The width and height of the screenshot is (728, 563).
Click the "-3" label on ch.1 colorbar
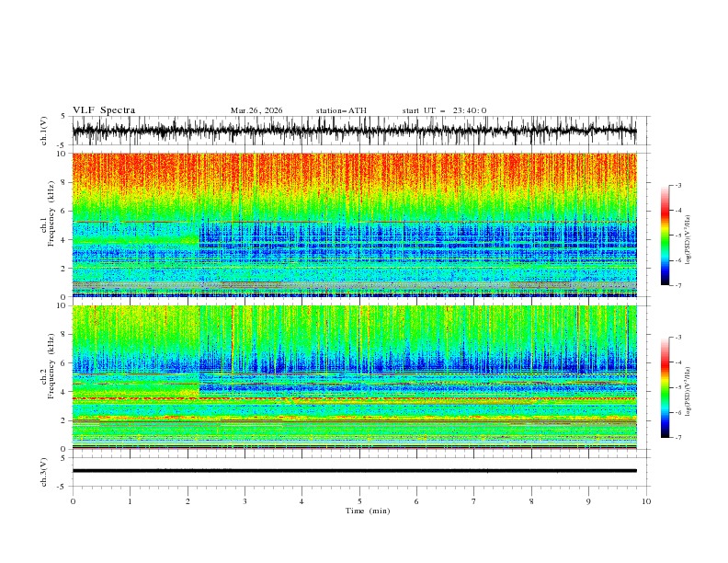click(678, 185)
